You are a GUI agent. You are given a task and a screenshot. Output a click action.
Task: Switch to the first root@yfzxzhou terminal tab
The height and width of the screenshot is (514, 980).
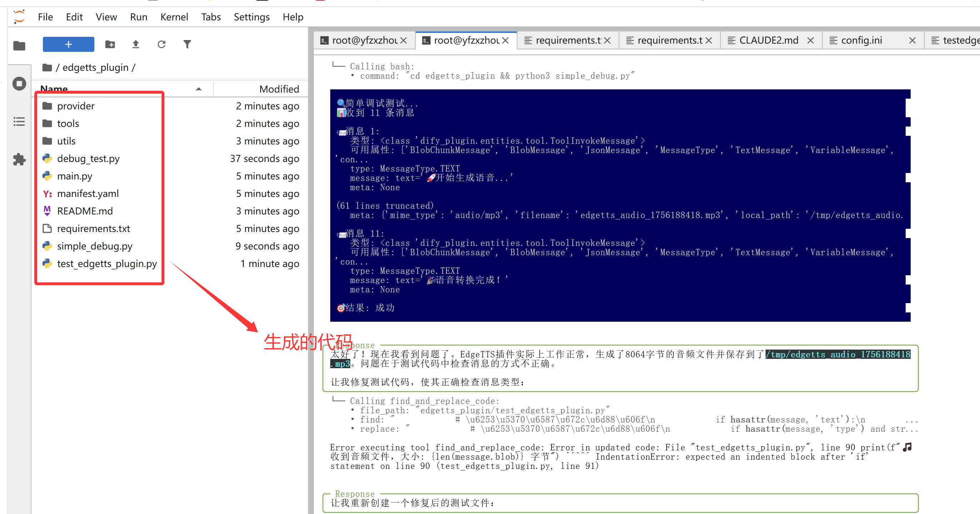[x=365, y=40]
